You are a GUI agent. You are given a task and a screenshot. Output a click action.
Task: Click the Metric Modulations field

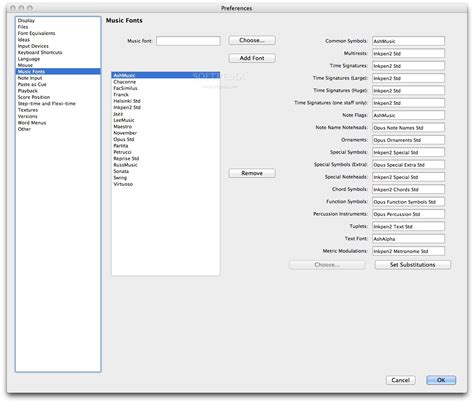408,251
